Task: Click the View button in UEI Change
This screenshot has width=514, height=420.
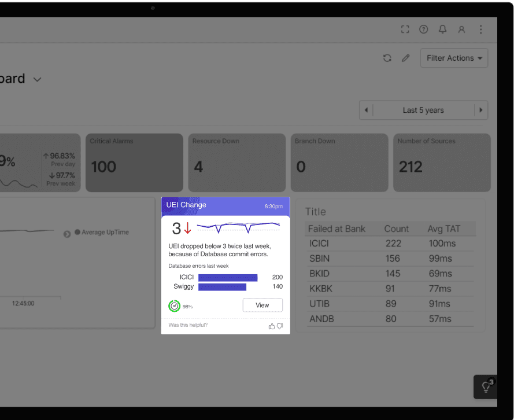Action: (x=262, y=305)
